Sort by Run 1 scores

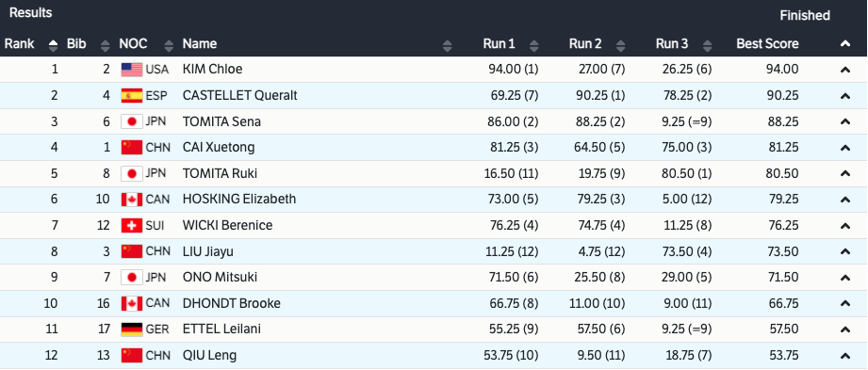pos(533,45)
